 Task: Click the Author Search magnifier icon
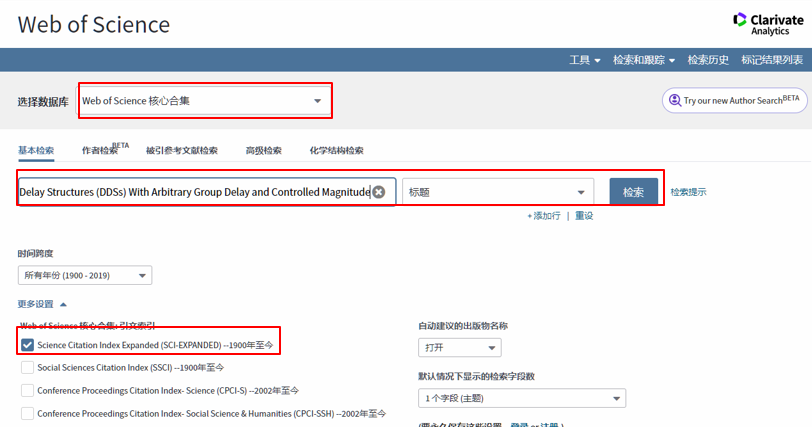coord(674,100)
